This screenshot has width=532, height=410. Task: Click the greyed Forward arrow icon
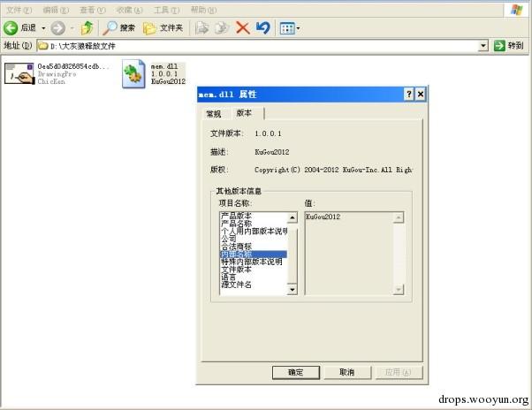58,28
